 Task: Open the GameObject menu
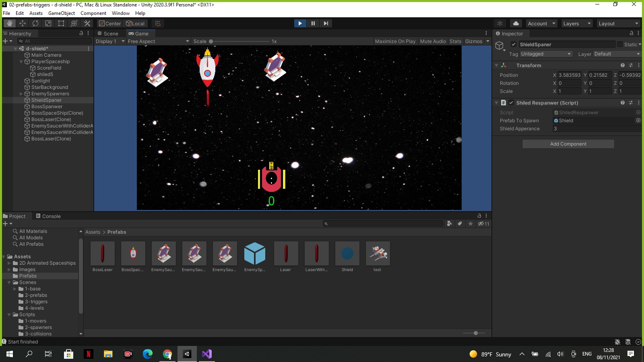pyautogui.click(x=62, y=13)
